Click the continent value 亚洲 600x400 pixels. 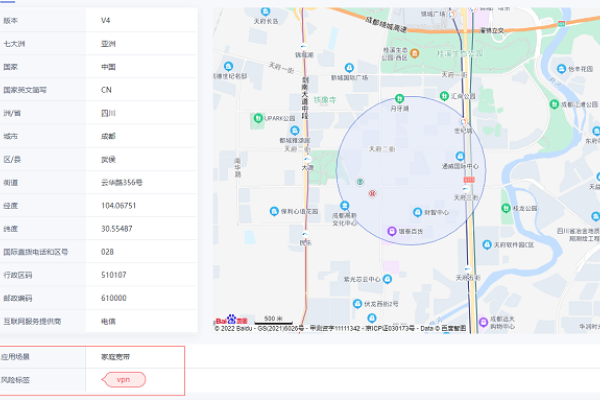pyautogui.click(x=108, y=44)
